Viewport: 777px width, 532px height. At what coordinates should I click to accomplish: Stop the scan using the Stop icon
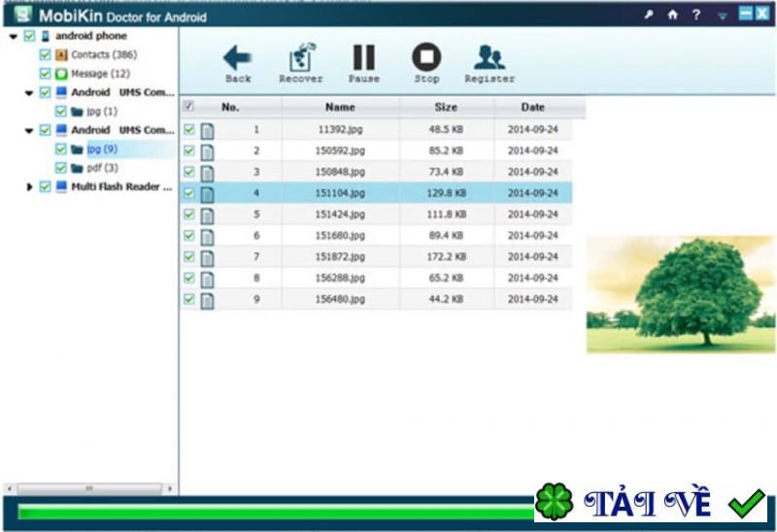coord(426,56)
